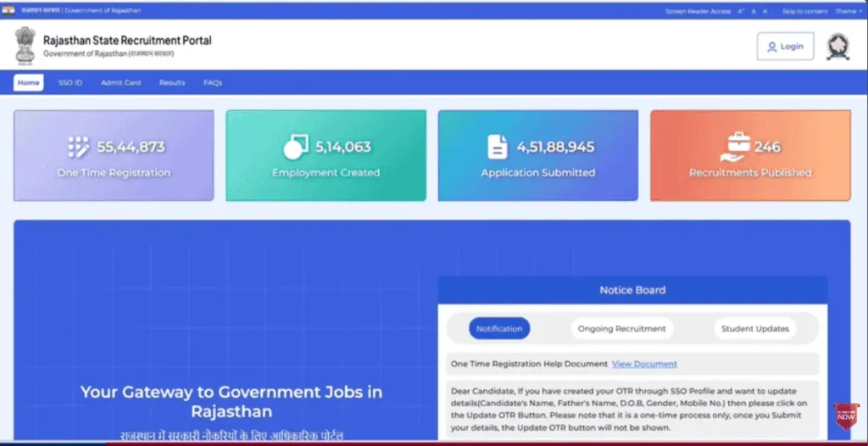868x446 pixels.
Task: Select the Notification tab in Notice Board
Action: 499,328
